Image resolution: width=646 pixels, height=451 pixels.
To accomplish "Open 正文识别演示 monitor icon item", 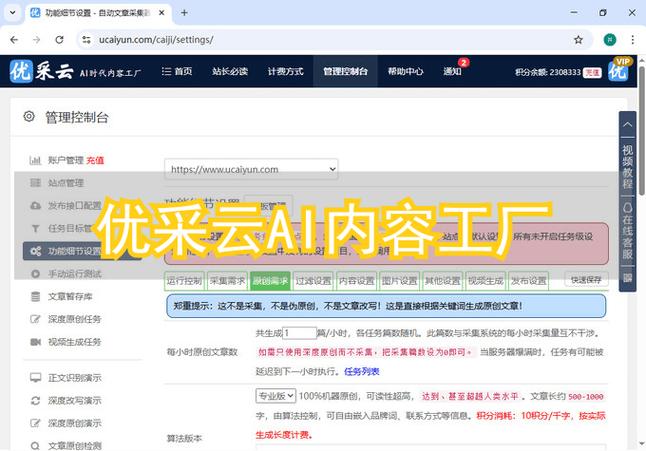I will click(x=66, y=378).
